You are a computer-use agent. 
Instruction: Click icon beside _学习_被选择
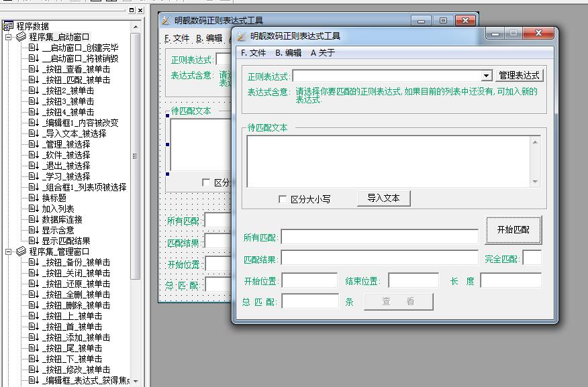click(34, 176)
